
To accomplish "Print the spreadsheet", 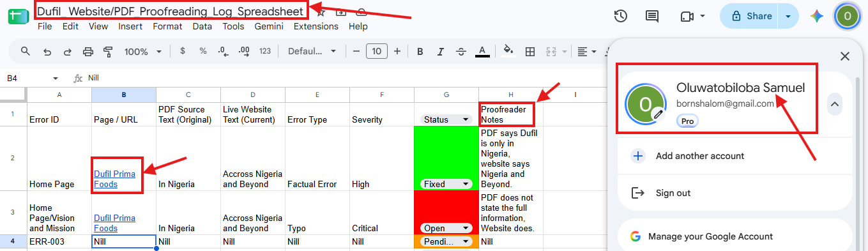I will pos(88,51).
